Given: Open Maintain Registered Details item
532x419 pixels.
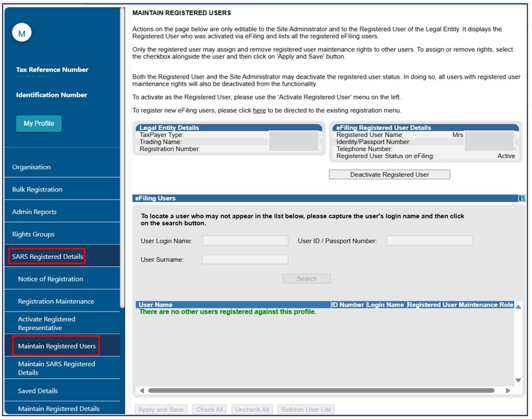Looking at the screenshot, I should [62, 408].
